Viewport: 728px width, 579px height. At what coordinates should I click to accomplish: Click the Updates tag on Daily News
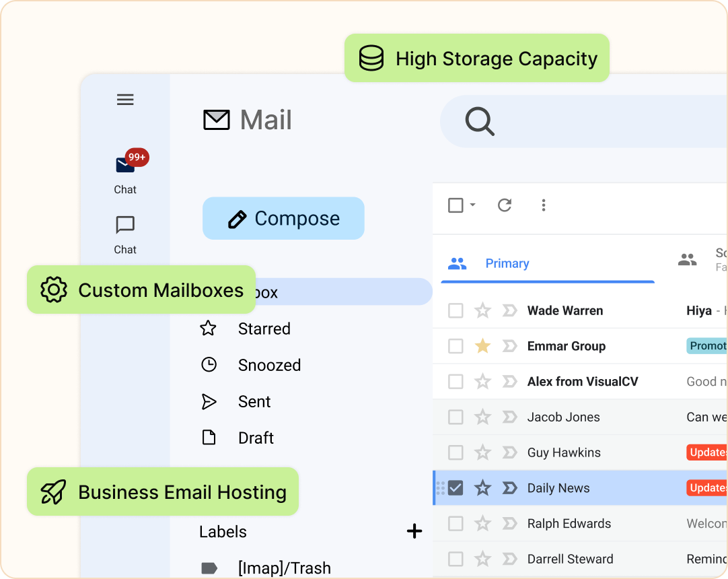click(706, 488)
